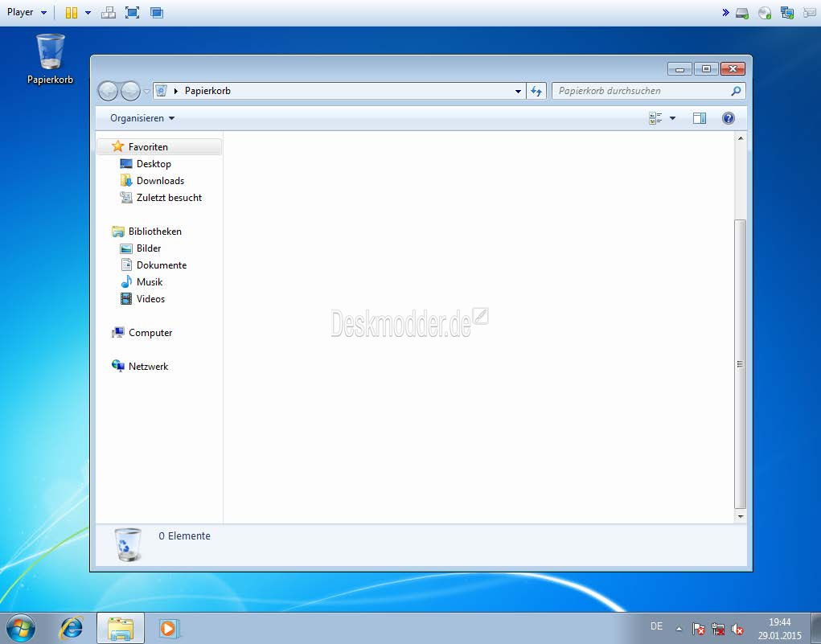Click the CD/DVD drive device icon

tap(765, 13)
